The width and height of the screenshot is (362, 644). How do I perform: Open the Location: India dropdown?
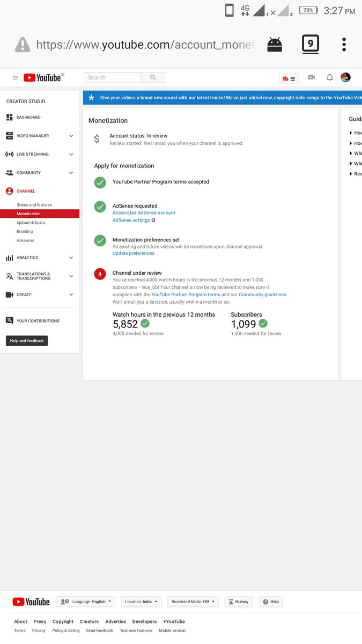point(142,602)
